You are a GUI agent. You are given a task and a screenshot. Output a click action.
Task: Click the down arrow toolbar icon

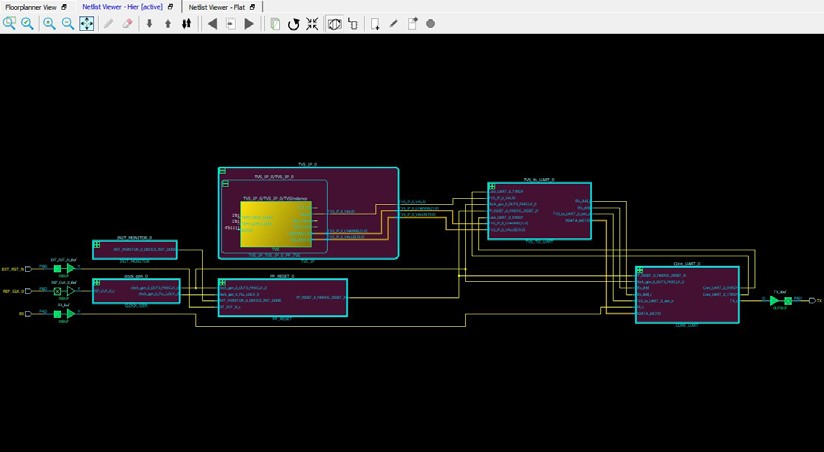[x=149, y=23]
